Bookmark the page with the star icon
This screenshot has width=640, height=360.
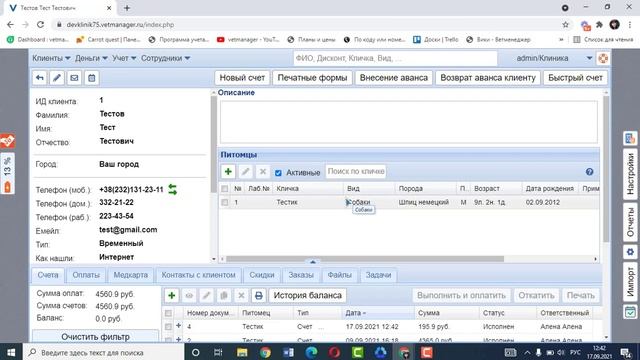pos(565,25)
